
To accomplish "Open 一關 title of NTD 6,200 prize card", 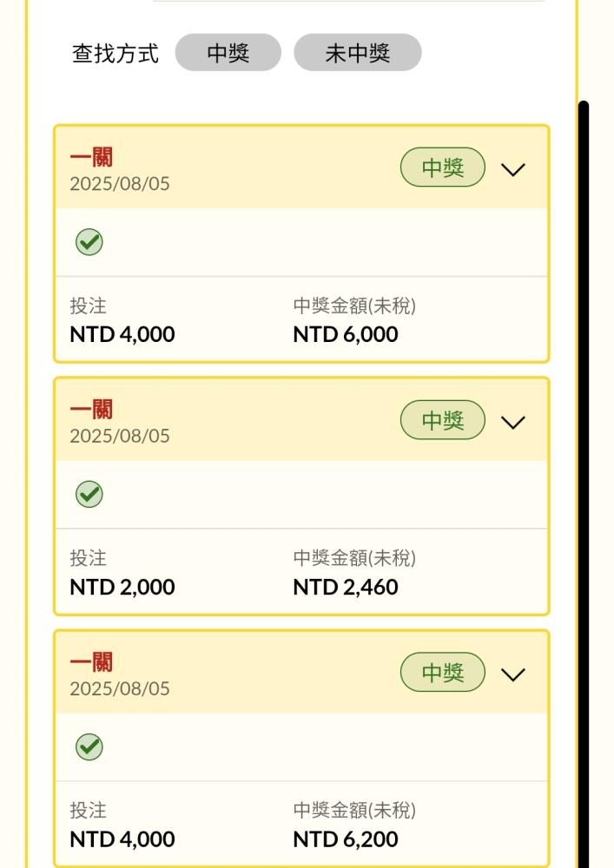I will [x=91, y=662].
